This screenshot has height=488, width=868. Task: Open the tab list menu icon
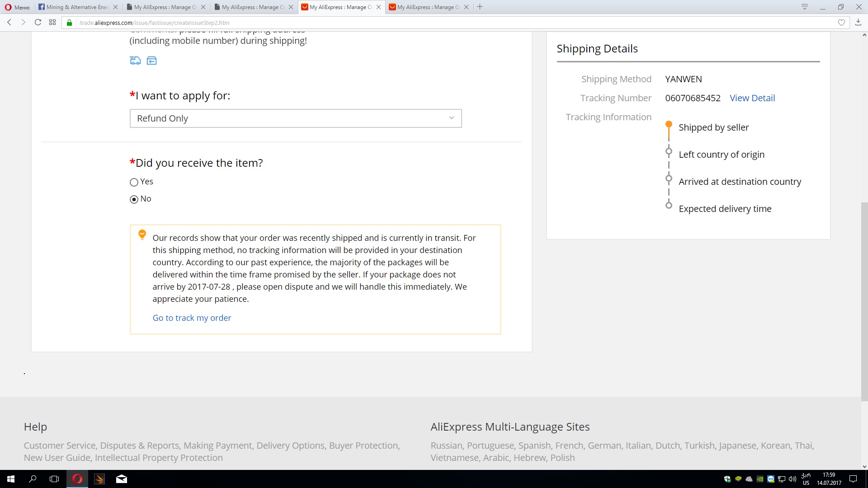point(805,7)
